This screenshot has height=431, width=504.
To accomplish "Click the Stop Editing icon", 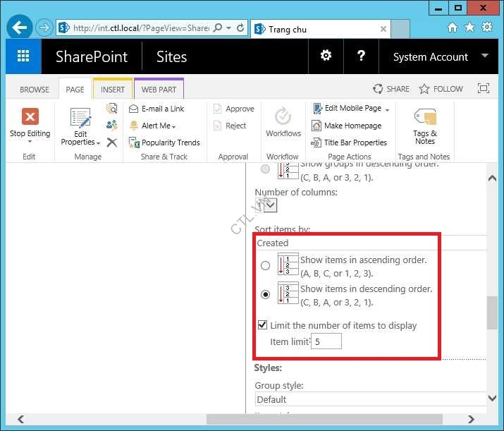I will coord(30,117).
